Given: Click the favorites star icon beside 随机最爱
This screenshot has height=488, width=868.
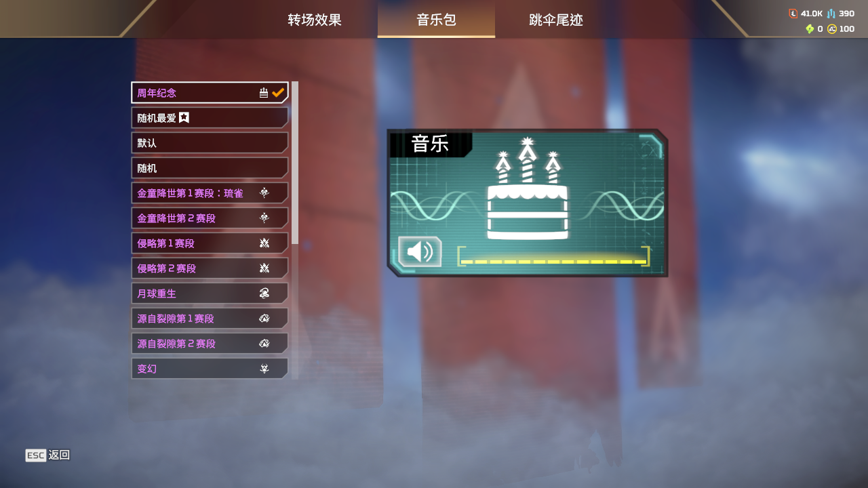Looking at the screenshot, I should 184,118.
